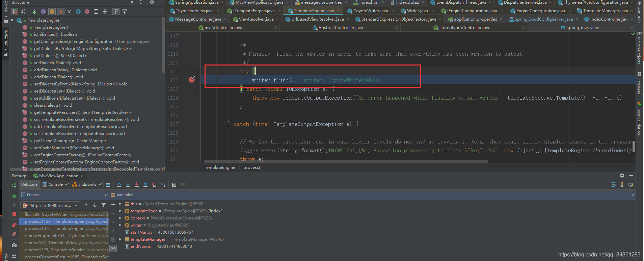Toggle Show Lambdas icon in Structure toolbar
The height and width of the screenshot is (261, 644).
coord(87,11)
